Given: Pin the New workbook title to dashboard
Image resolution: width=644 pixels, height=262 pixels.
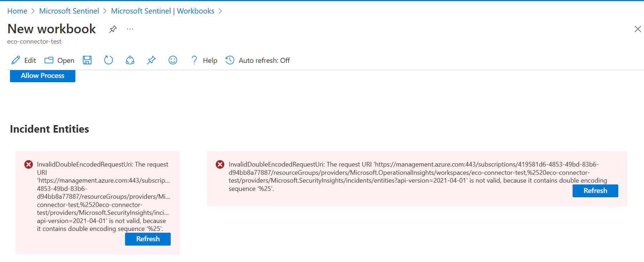Looking at the screenshot, I should 113,29.
